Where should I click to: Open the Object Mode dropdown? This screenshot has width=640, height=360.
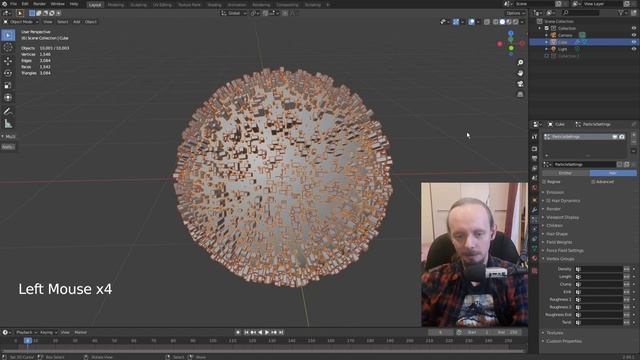click(21, 22)
